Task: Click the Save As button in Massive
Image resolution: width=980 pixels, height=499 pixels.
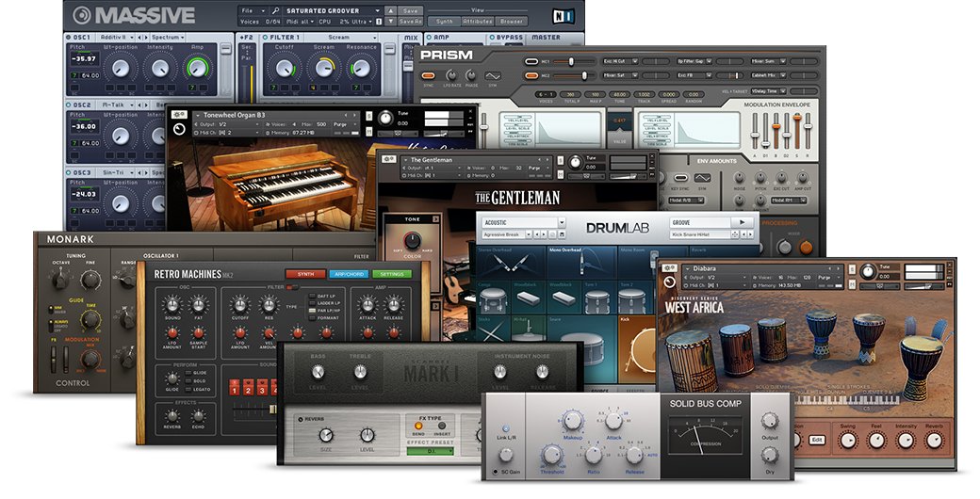Action: 410,22
